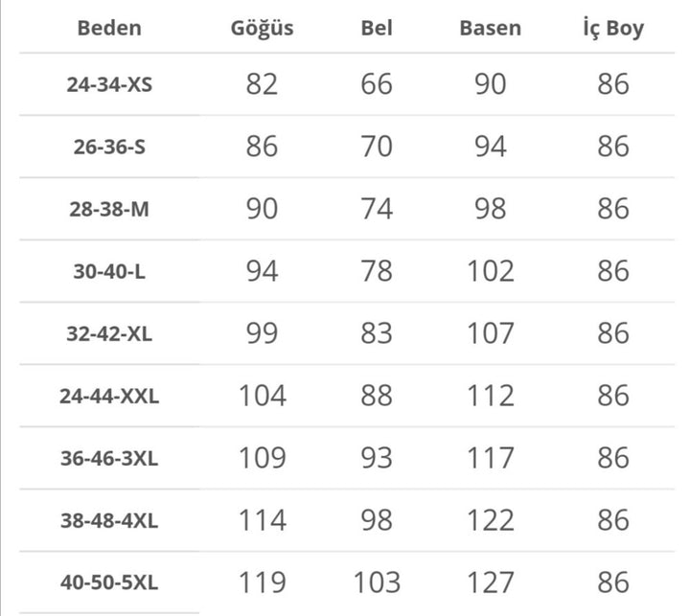The width and height of the screenshot is (690, 616).
Task: Select the 40-50-5XL size label
Action: pyautogui.click(x=109, y=582)
